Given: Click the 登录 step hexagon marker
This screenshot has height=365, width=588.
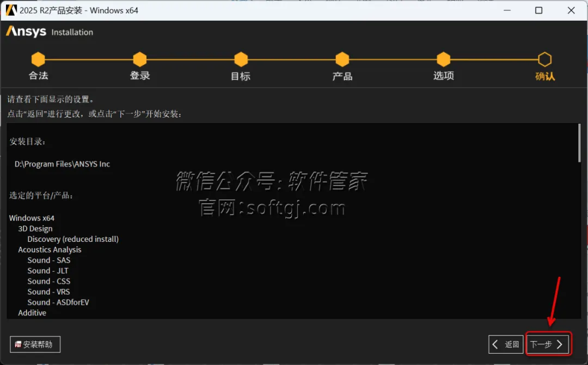Looking at the screenshot, I should [139, 59].
